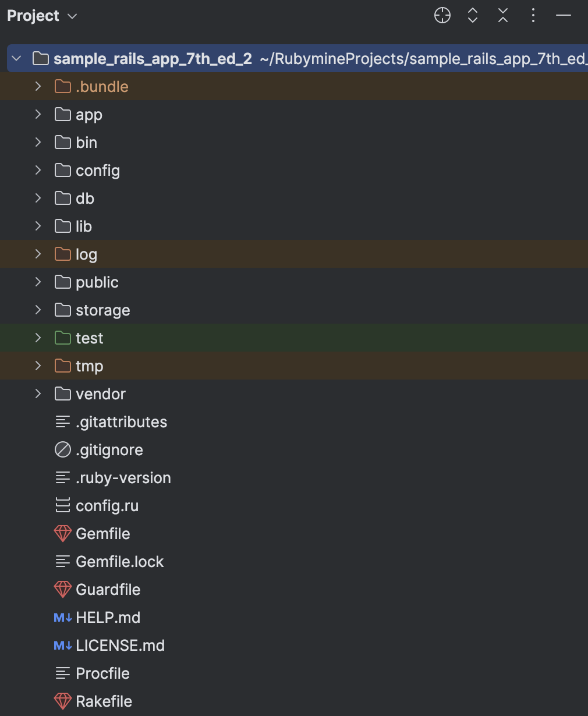The width and height of the screenshot is (588, 716).
Task: Select the vendor folder
Action: 100,394
